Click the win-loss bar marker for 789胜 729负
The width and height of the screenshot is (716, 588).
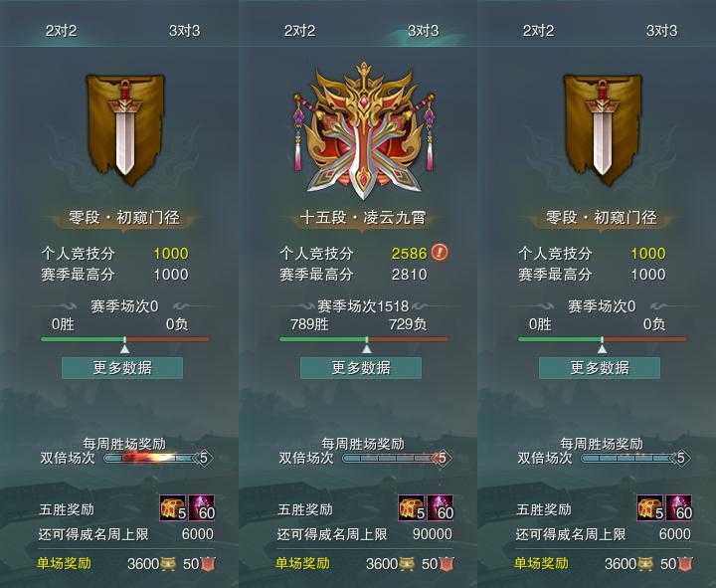(367, 345)
